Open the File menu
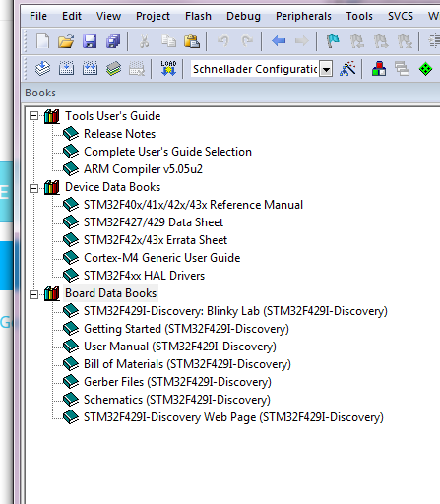 38,16
